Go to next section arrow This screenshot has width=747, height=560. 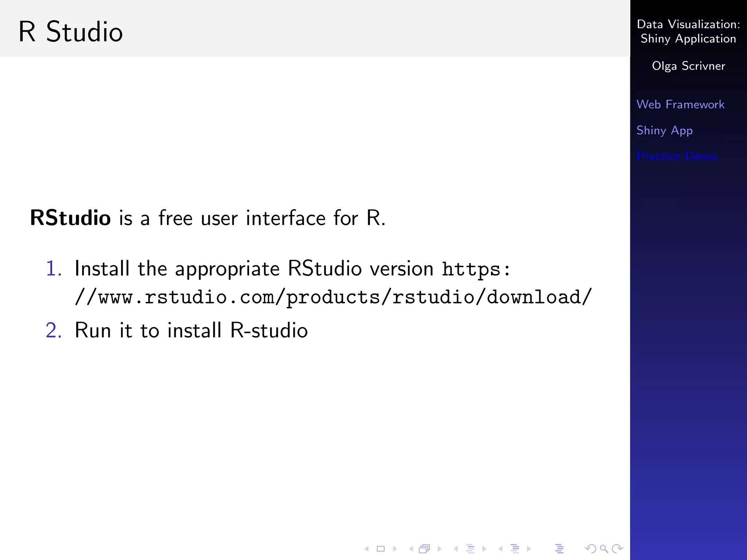(x=529, y=548)
